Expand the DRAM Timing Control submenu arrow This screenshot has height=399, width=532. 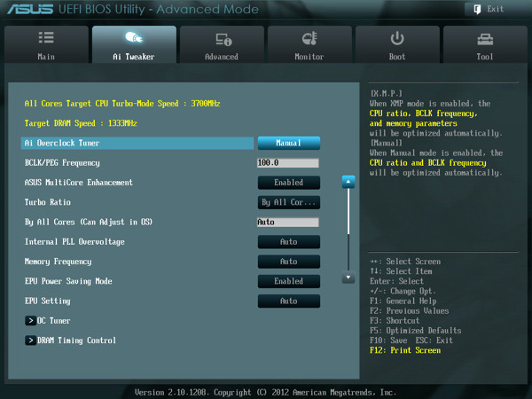point(30,340)
